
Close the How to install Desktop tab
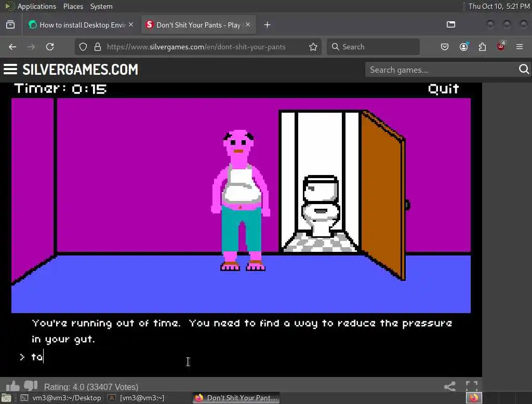131,25
